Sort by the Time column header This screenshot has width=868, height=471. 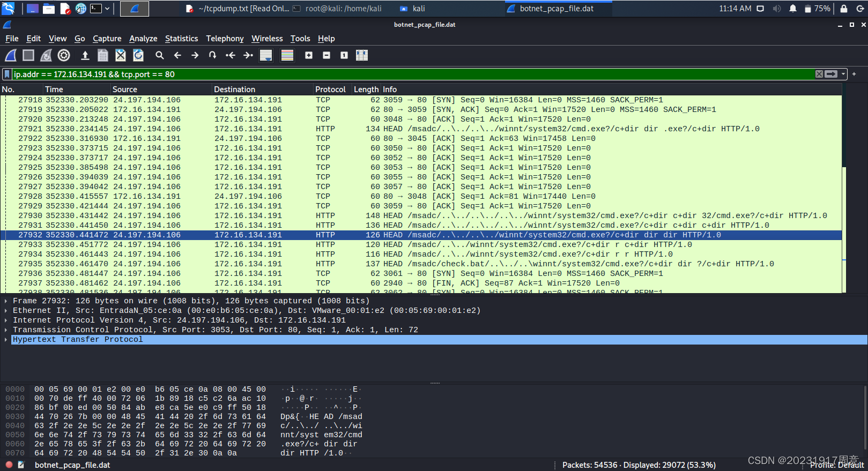(x=77, y=89)
